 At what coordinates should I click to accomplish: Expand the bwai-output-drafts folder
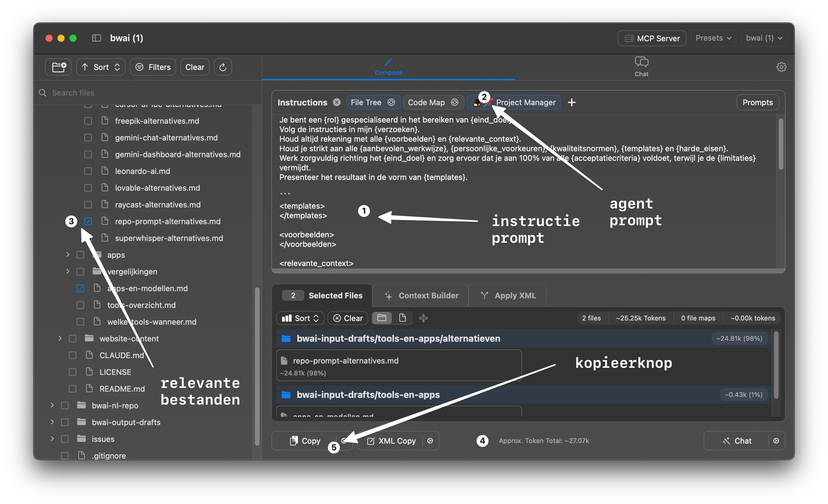pyautogui.click(x=52, y=422)
